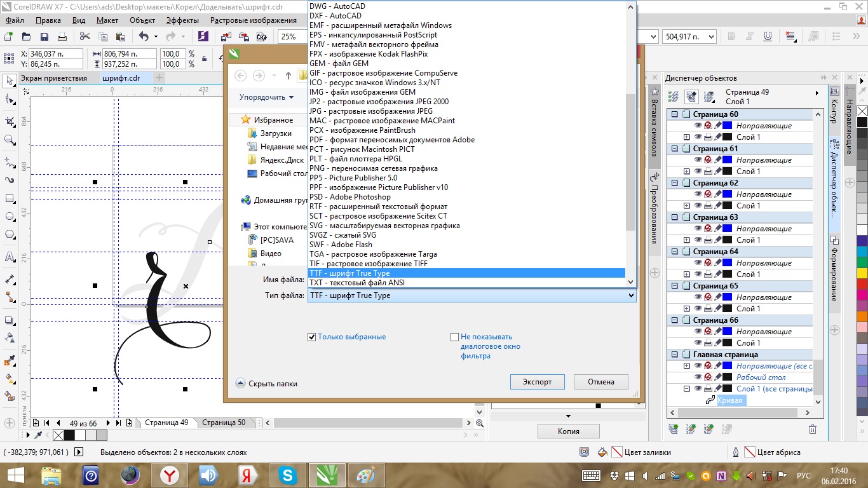
Task: Collapse the Страница 64 tree node
Action: [x=675, y=252]
